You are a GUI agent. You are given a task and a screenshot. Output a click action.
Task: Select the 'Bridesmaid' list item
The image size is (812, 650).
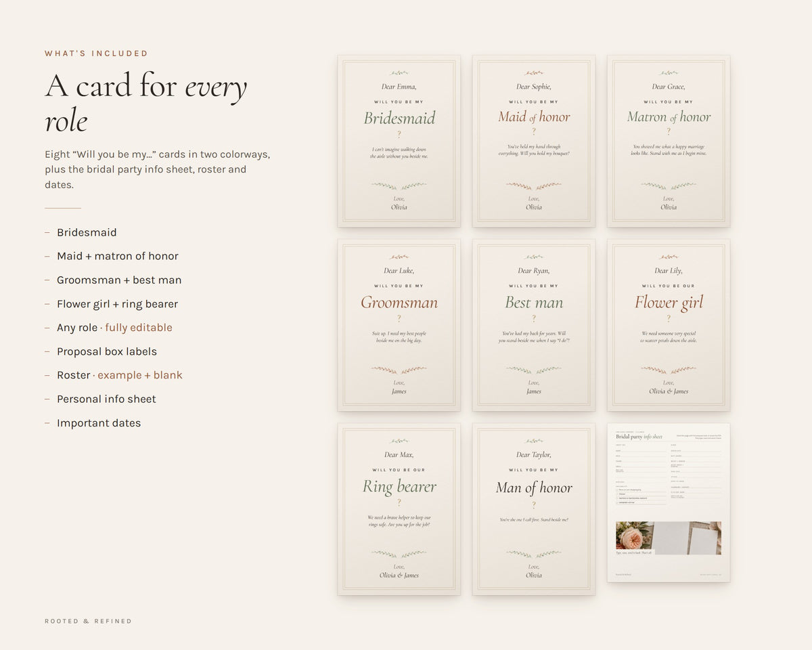click(x=87, y=232)
